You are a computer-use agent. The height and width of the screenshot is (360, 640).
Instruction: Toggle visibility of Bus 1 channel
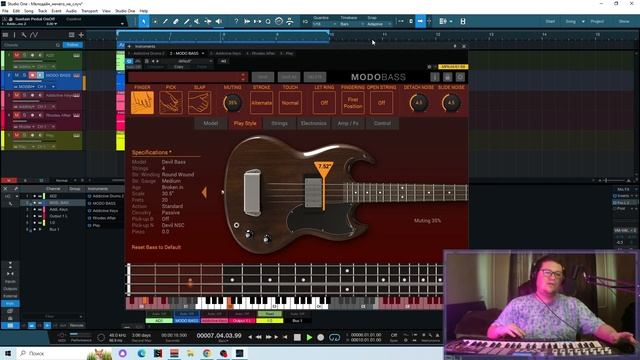(x=34, y=229)
